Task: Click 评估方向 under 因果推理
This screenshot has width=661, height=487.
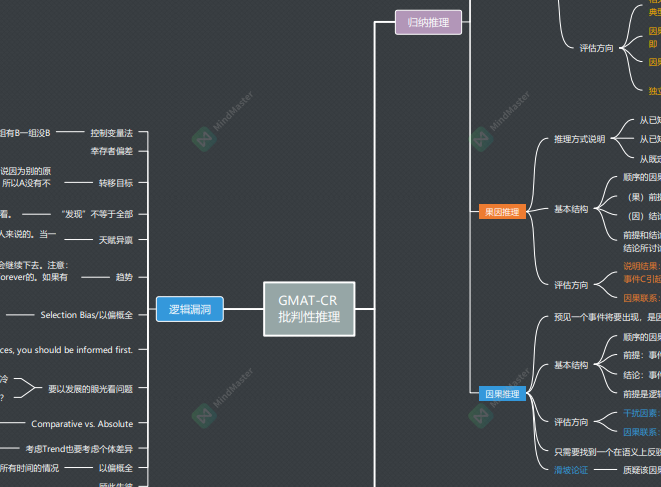Action: click(571, 422)
